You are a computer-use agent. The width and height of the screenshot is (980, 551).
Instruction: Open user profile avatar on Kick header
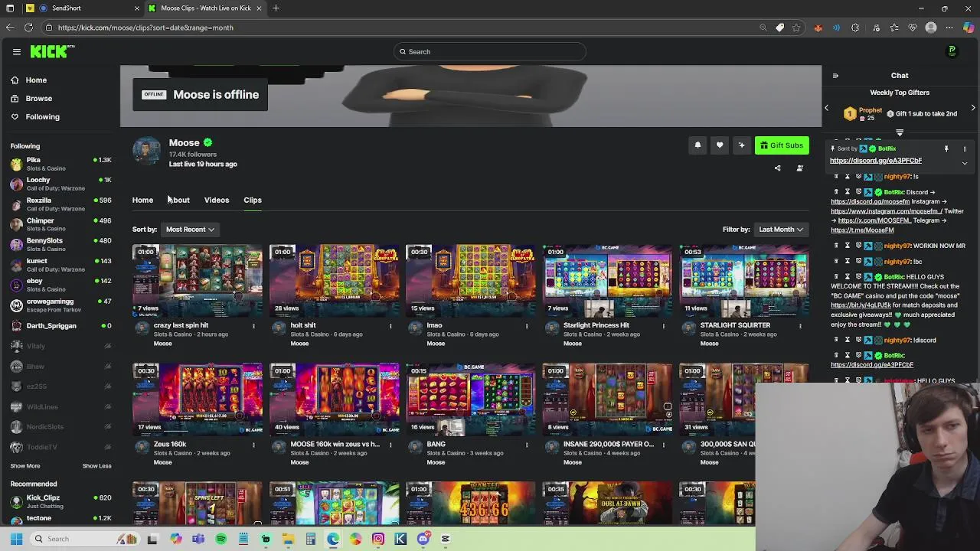(x=952, y=51)
